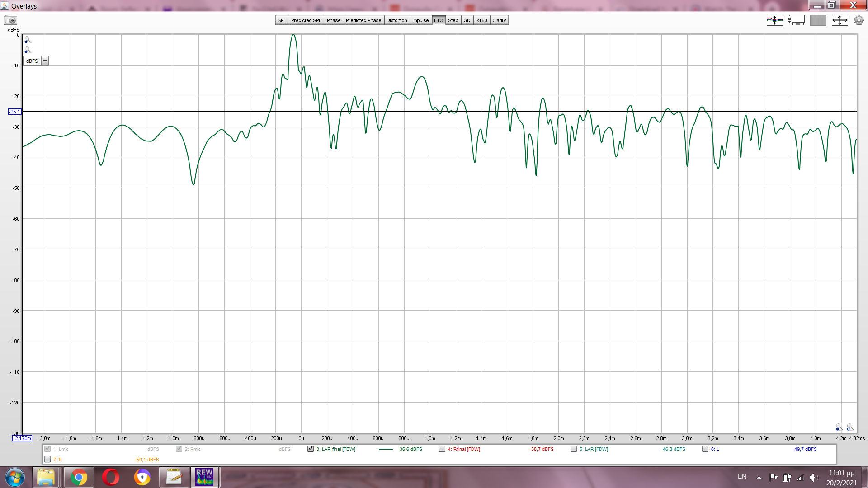This screenshot has width=868, height=488.
Task: Click the capture graph camera icon
Action: 10,20
